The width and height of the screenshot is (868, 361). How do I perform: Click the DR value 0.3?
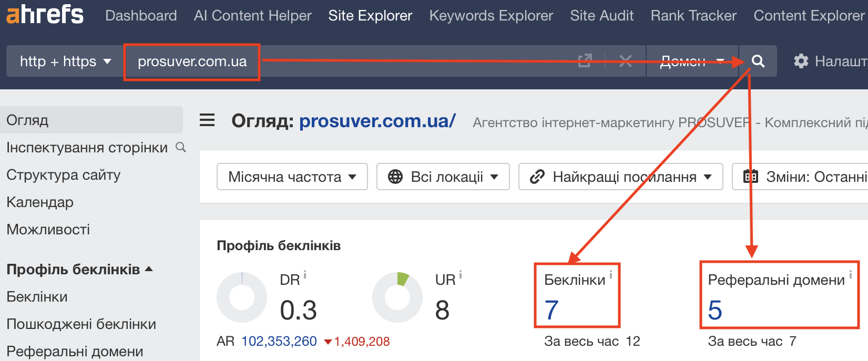298,310
